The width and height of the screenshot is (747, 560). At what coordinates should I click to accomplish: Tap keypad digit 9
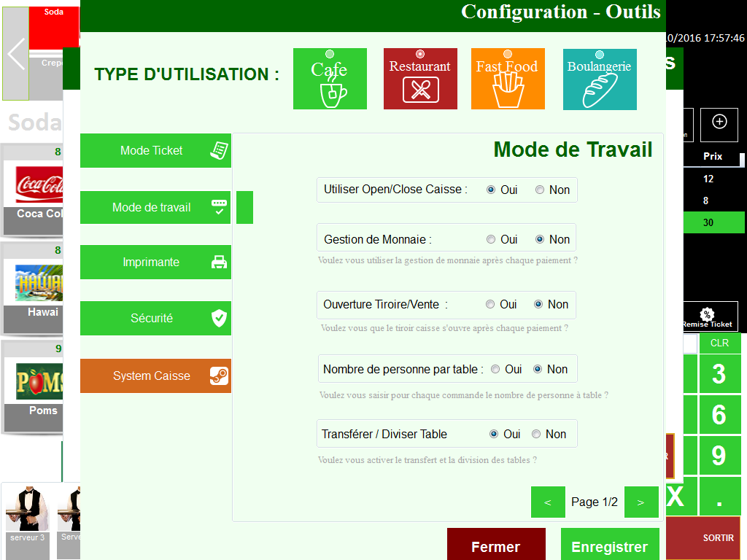click(719, 455)
